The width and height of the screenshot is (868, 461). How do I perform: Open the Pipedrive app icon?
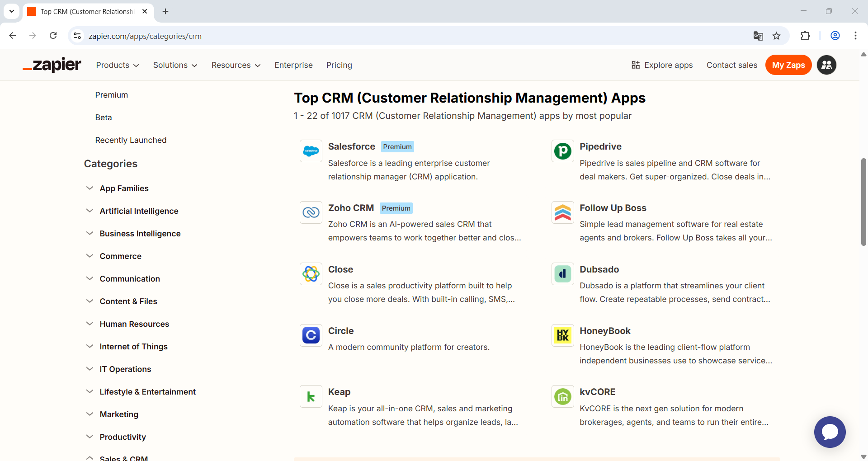(562, 151)
